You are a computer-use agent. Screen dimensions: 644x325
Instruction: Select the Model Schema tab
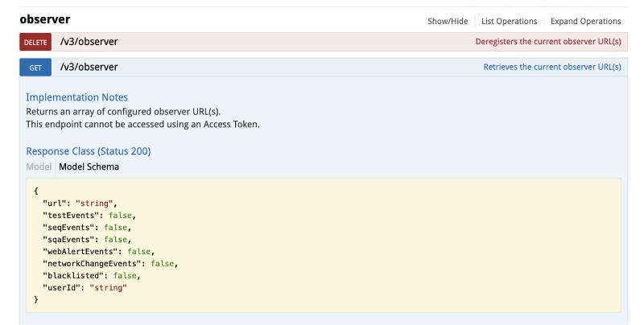coord(89,167)
